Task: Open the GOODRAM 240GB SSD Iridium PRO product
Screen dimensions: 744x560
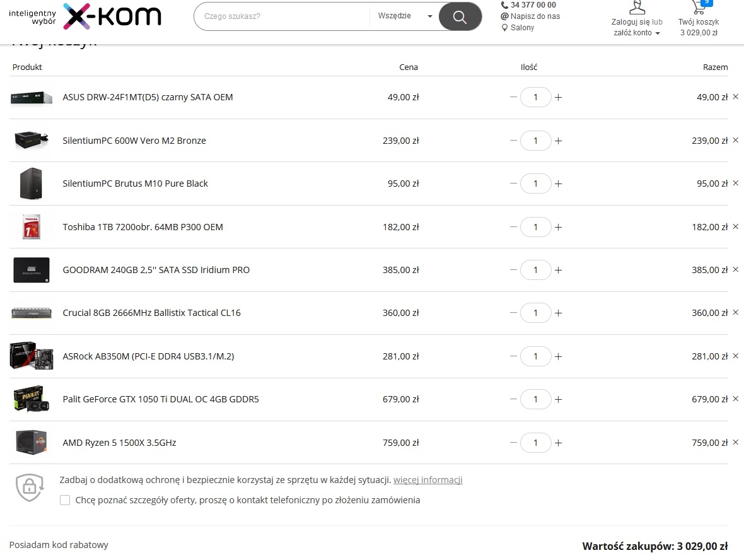Action: pos(156,270)
